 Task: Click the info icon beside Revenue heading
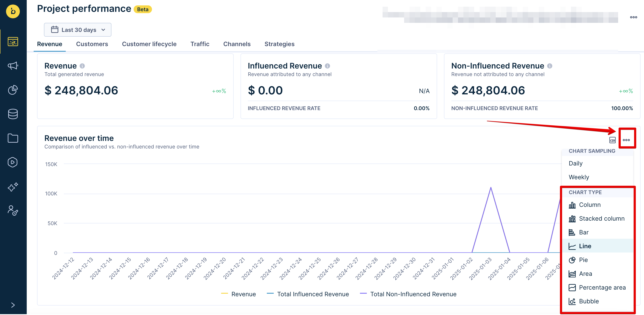82,66
